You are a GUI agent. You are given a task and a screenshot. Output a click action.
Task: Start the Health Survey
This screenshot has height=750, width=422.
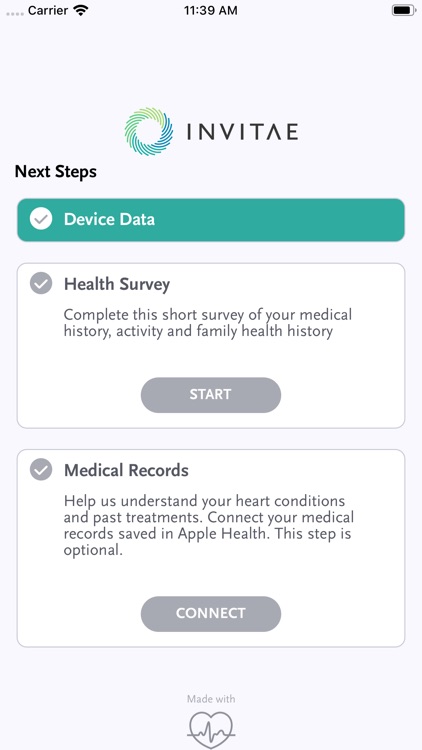[x=211, y=395]
